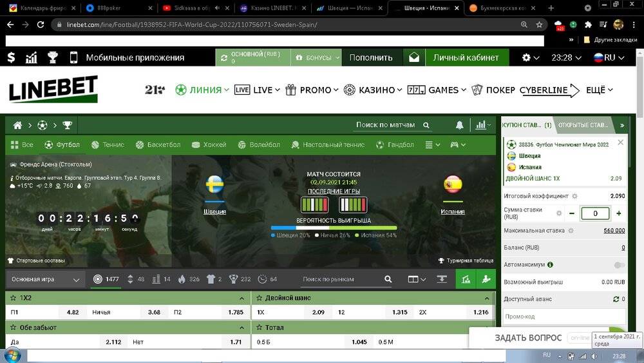Click the football icon in breadcrumb

(43, 125)
